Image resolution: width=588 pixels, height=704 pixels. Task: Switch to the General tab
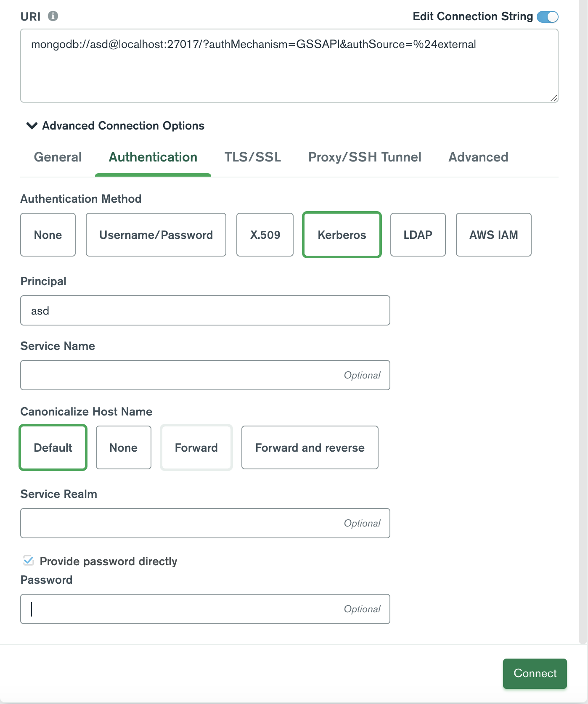point(58,157)
